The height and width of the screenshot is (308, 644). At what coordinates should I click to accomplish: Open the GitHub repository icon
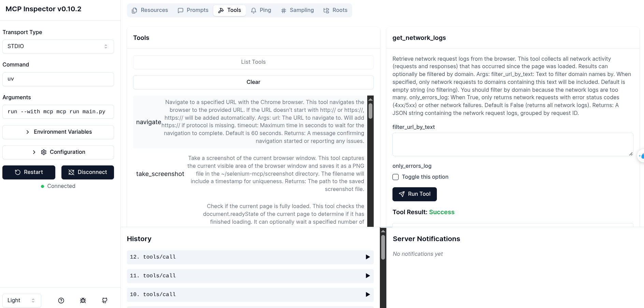tap(105, 300)
